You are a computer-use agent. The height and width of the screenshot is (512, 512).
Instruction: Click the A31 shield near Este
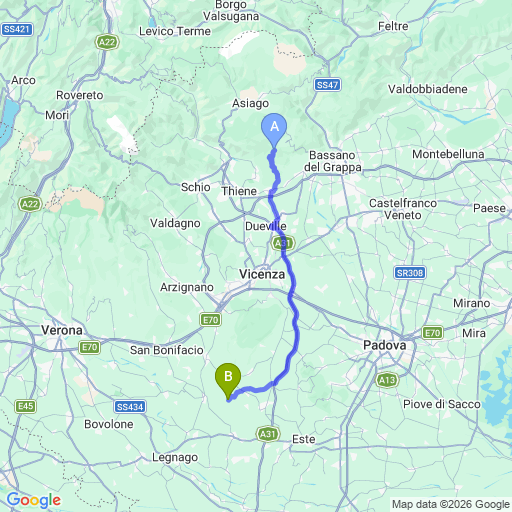click(x=268, y=434)
